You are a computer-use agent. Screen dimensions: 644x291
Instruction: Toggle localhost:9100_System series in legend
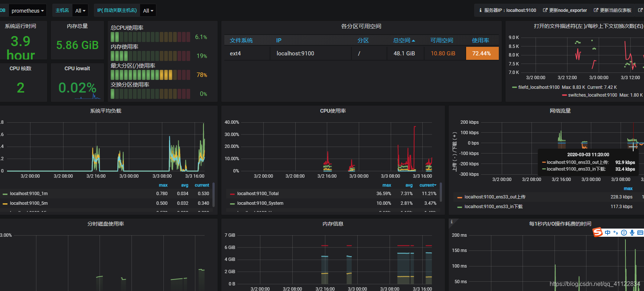pyautogui.click(x=260, y=203)
